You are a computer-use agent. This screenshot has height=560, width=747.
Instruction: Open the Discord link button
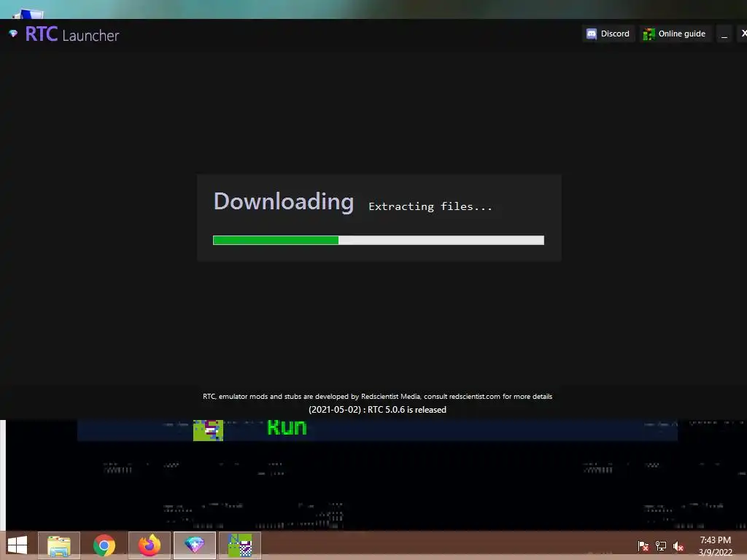608,34
